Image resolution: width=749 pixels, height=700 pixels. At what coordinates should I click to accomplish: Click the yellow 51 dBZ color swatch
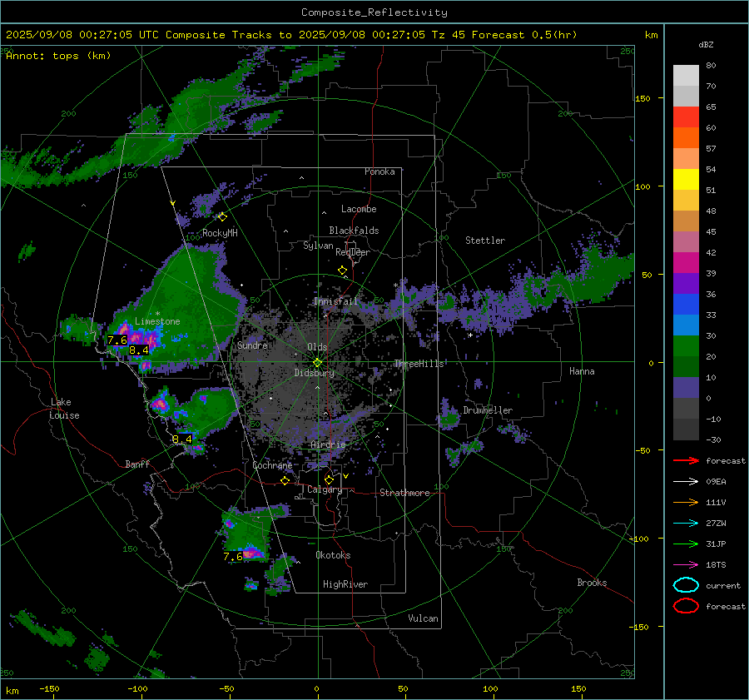coord(686,180)
